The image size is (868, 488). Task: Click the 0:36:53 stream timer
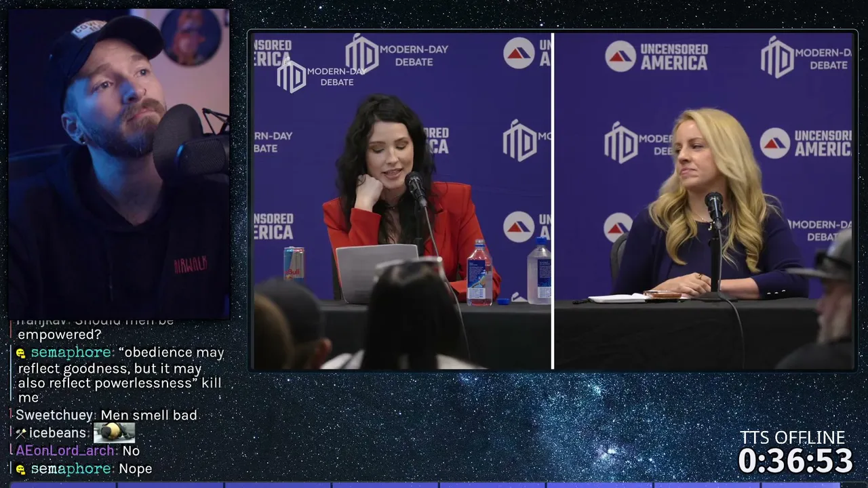(795, 461)
